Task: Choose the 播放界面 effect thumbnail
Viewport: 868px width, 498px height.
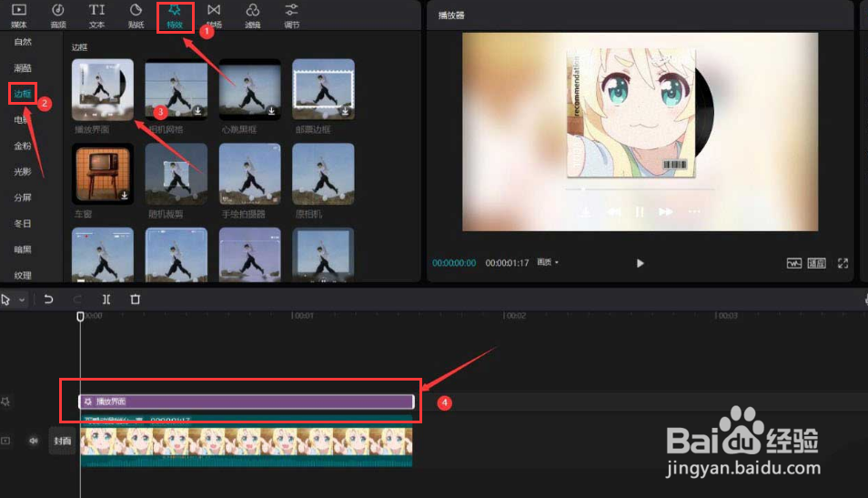Action: (103, 89)
